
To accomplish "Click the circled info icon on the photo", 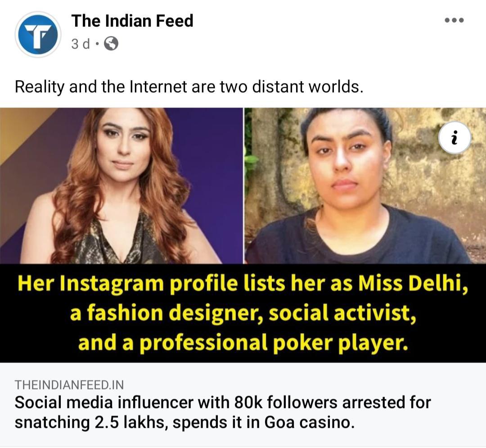I will click(456, 138).
